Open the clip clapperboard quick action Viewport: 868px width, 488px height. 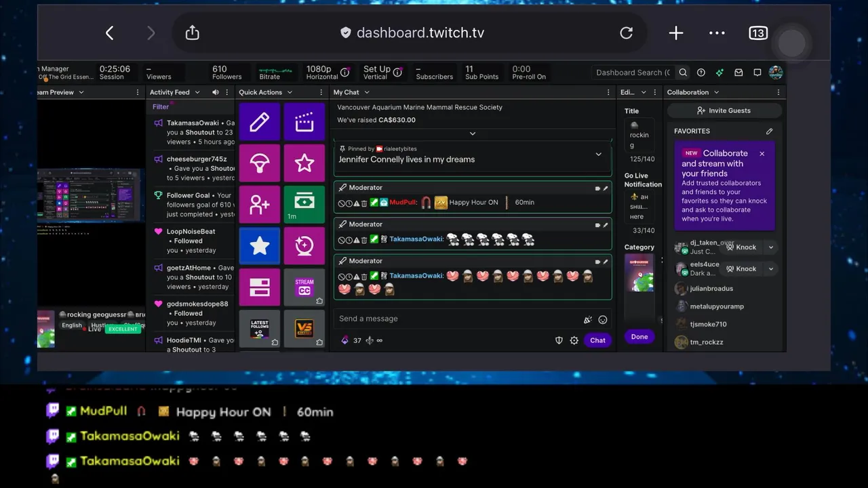pyautogui.click(x=304, y=122)
